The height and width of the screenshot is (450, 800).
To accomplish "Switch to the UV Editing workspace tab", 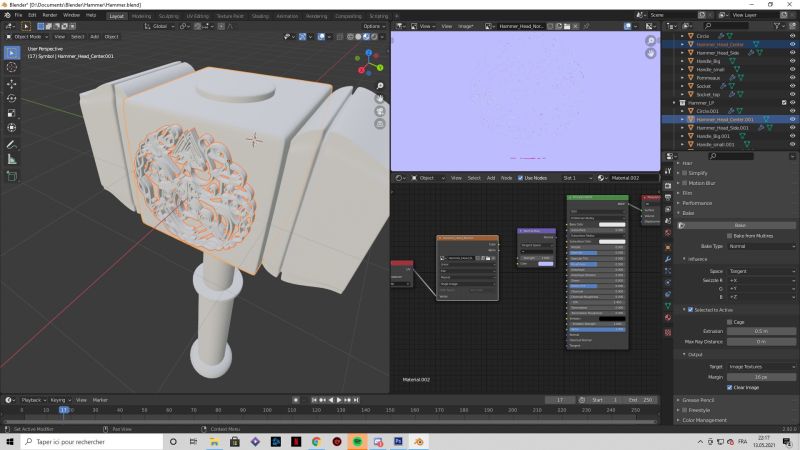I will pyautogui.click(x=197, y=16).
